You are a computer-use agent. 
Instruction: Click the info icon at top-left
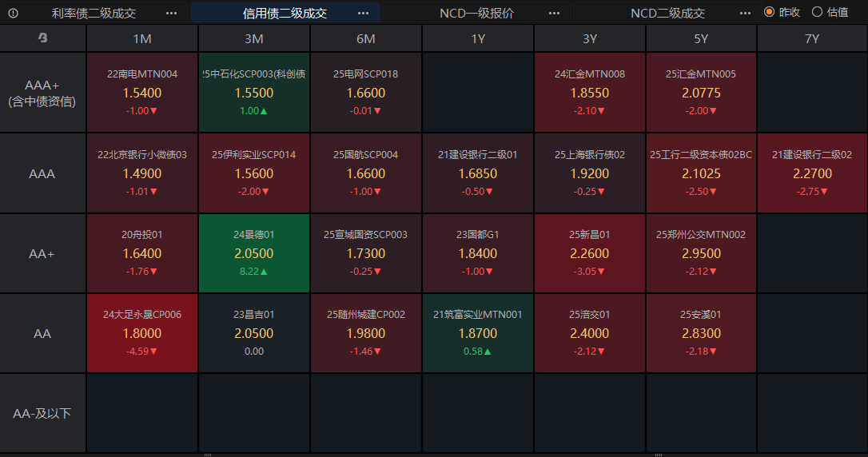point(13,13)
